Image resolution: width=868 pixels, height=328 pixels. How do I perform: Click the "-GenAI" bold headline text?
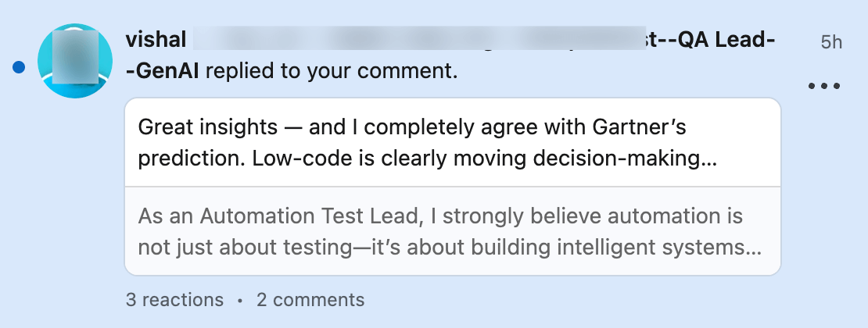coord(163,71)
